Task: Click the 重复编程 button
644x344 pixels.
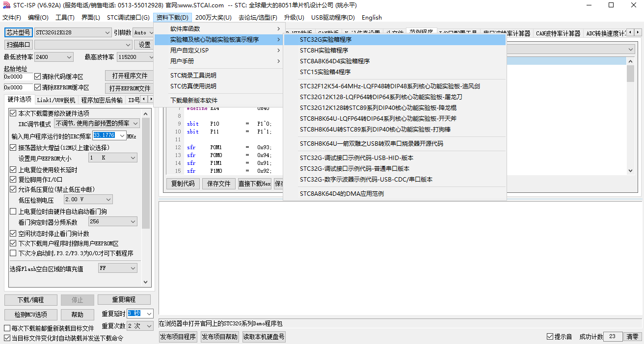Action: pyautogui.click(x=124, y=299)
